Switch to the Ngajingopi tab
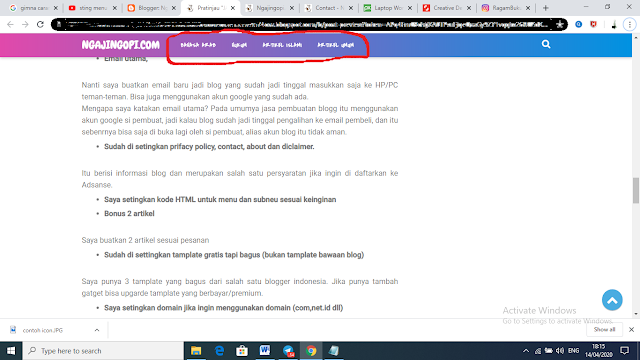Image resolution: width=640 pixels, height=360 pixels. click(x=270, y=8)
